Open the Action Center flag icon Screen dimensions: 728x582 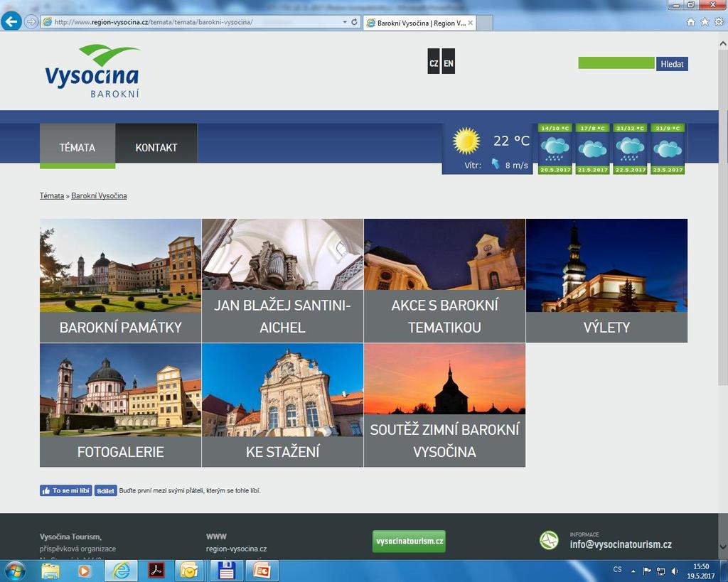pyautogui.click(x=647, y=571)
